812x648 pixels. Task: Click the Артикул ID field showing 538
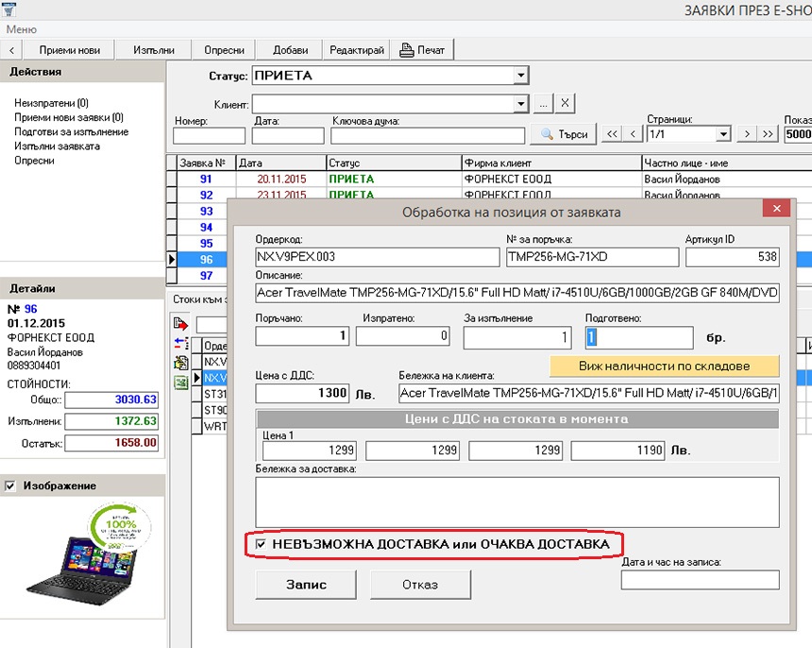tap(733, 257)
